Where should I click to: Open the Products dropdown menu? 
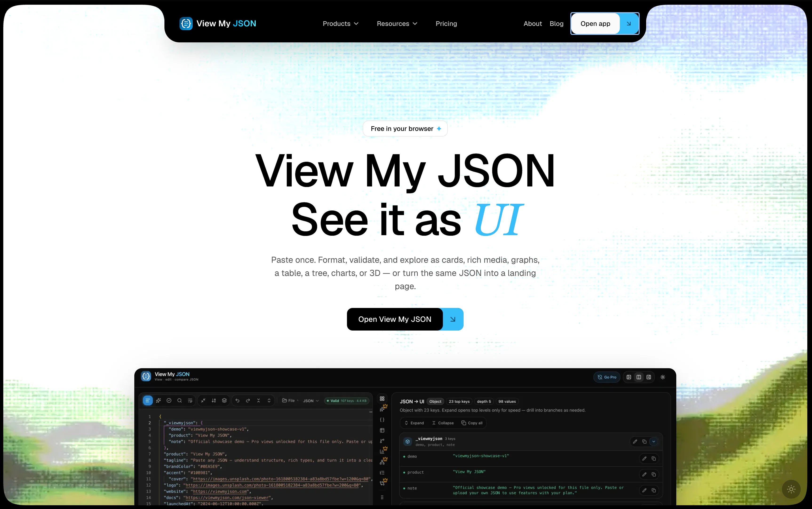340,24
